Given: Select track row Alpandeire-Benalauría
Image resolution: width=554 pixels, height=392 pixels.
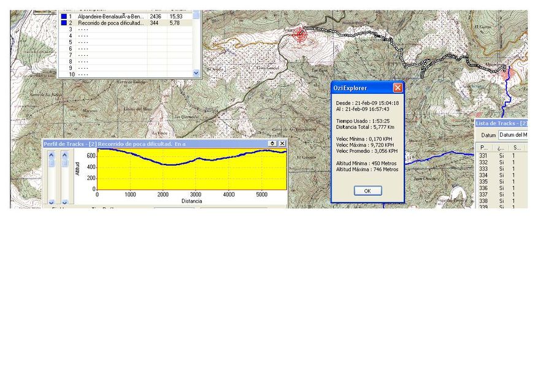Looking at the screenshot, I should [125, 17].
